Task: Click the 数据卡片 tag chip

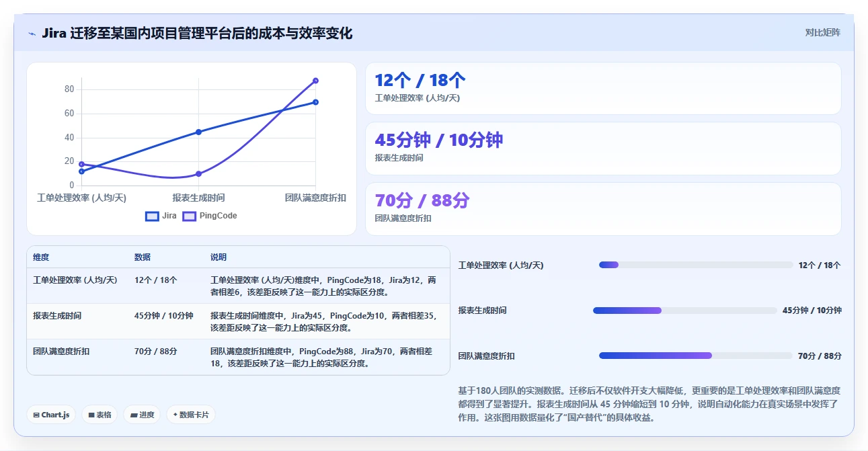Action: (191, 415)
